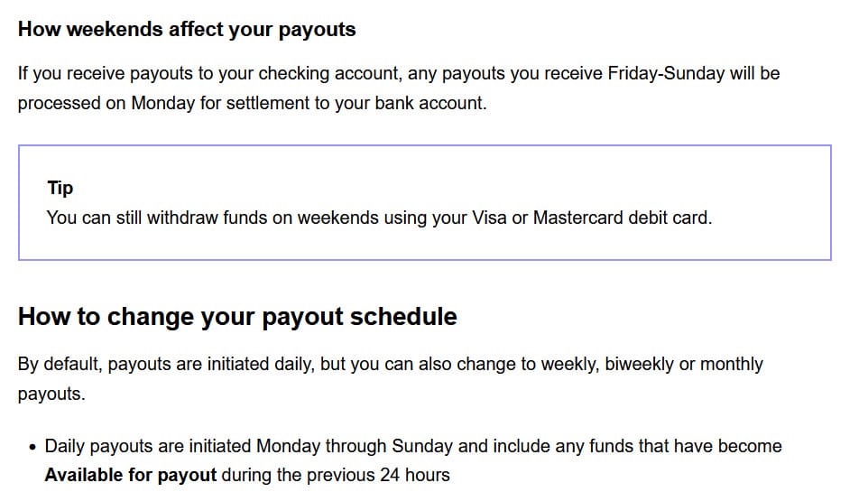Click the word "Visa" in the tip
The height and width of the screenshot is (501, 868).
[489, 218]
